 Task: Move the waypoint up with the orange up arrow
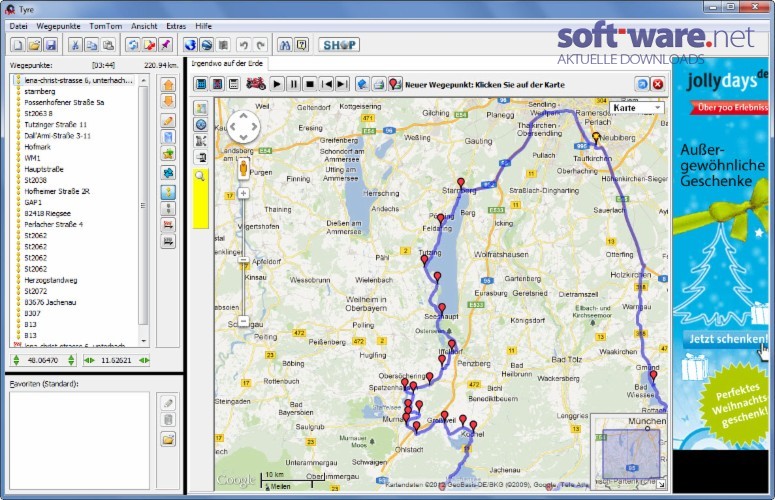coord(168,85)
